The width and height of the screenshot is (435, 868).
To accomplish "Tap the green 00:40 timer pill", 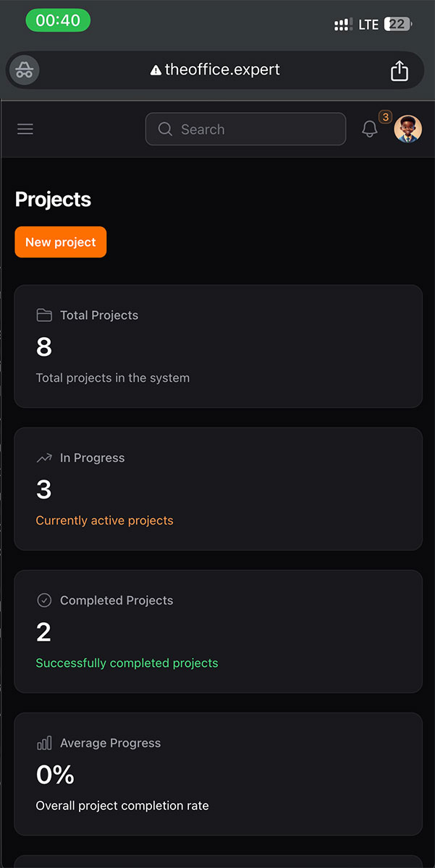I will coord(58,20).
